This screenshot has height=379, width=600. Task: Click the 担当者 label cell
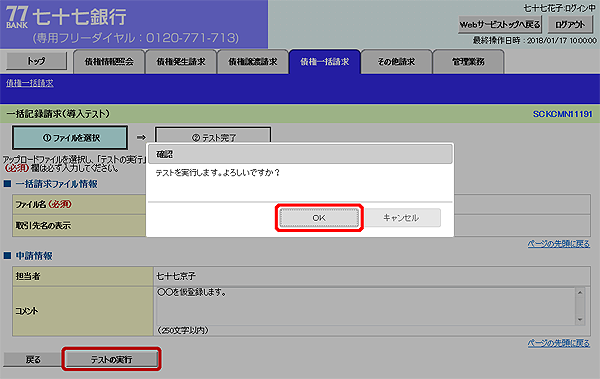(83, 276)
